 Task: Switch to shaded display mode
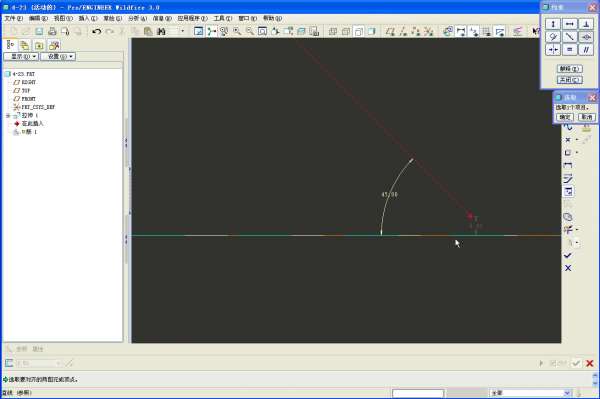(x=371, y=31)
